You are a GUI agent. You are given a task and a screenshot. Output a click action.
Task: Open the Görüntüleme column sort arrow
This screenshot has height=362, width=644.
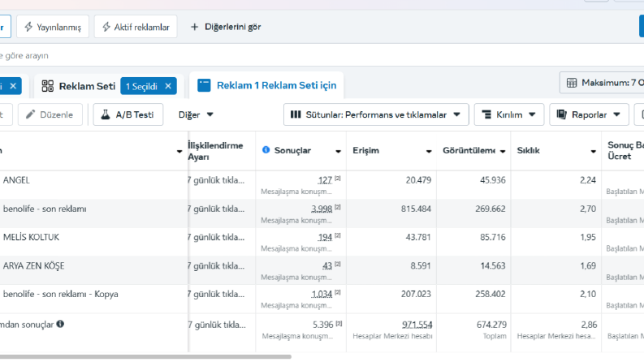(503, 151)
